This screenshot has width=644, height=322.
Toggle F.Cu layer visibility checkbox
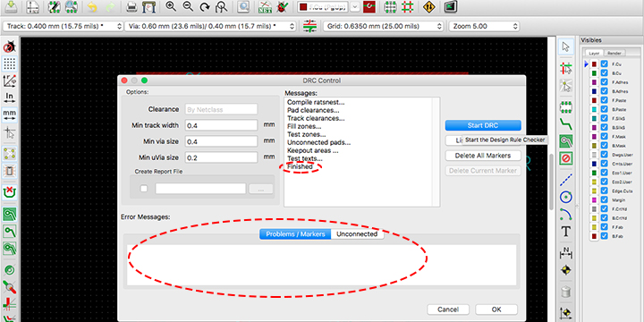pyautogui.click(x=604, y=64)
